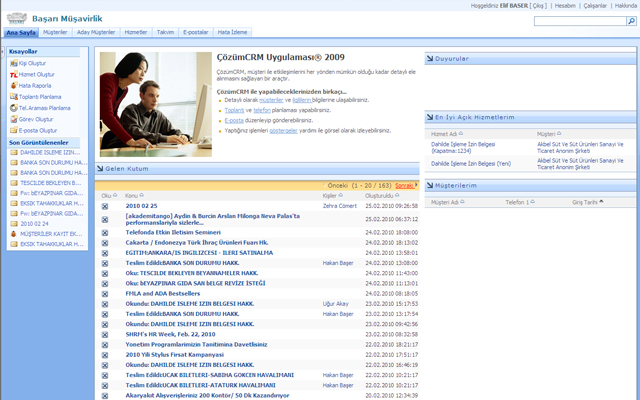Click mail icon of Akaryakıt Alışverişleriniz row
The width and height of the screenshot is (640, 400).
pyautogui.click(x=105, y=396)
